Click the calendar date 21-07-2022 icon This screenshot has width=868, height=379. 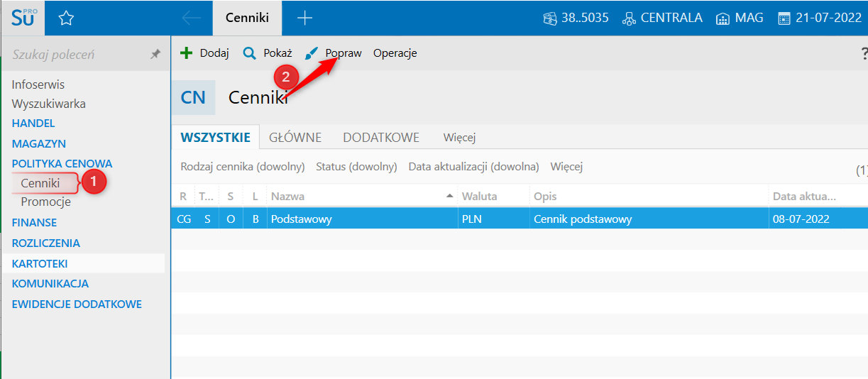784,18
